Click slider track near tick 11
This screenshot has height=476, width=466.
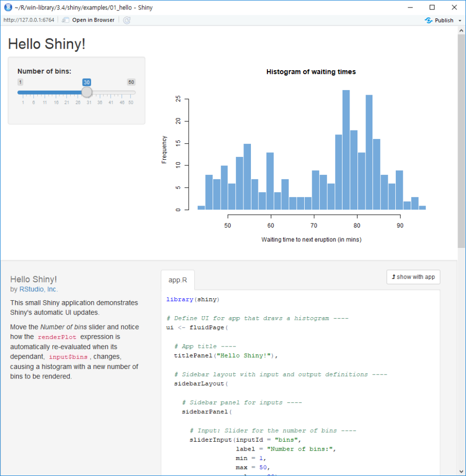[x=45, y=92]
